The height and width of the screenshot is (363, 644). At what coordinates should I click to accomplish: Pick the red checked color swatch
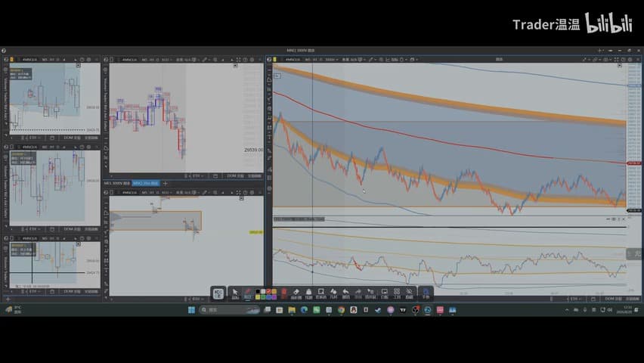pyautogui.click(x=268, y=291)
